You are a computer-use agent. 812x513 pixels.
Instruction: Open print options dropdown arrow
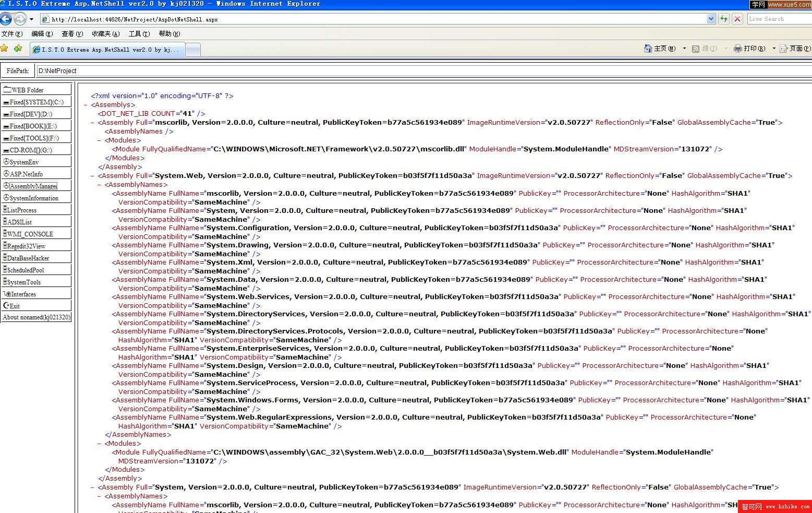(x=774, y=49)
